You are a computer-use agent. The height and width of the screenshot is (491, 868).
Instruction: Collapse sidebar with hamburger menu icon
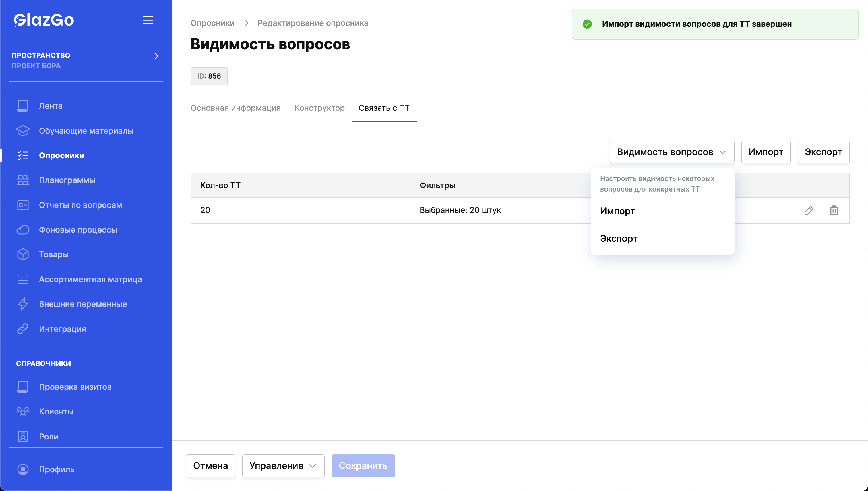click(148, 20)
